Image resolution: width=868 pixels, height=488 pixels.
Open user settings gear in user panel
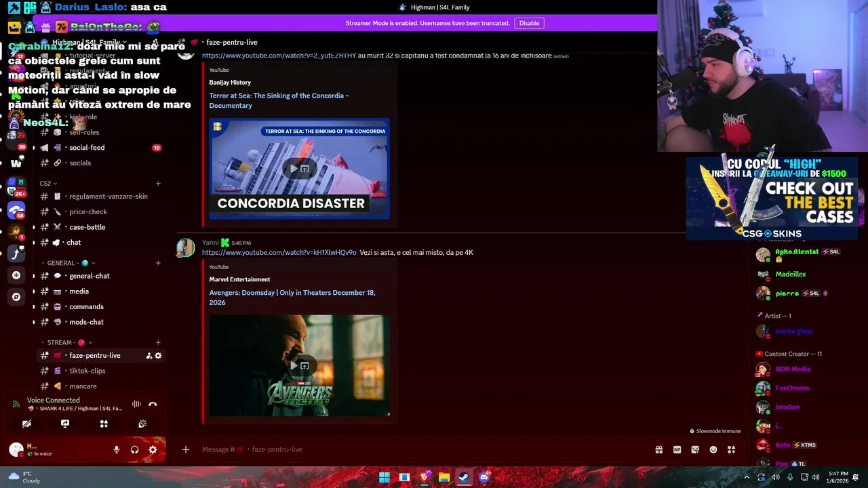click(x=153, y=449)
